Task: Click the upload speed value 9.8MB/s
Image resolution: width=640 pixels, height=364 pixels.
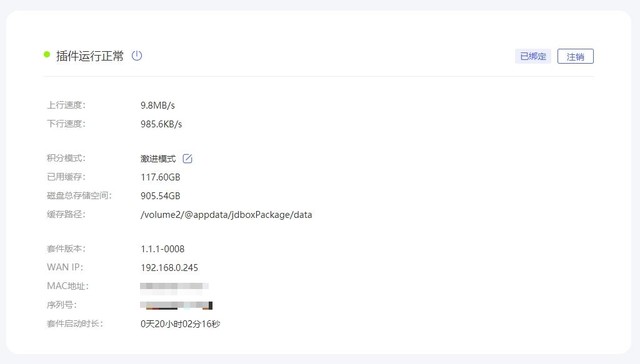Action: tap(158, 105)
